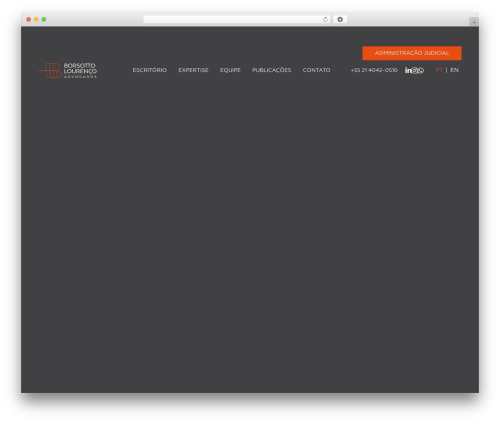
Task: Click the browser extension icon beside address bar
Action: coord(340,20)
